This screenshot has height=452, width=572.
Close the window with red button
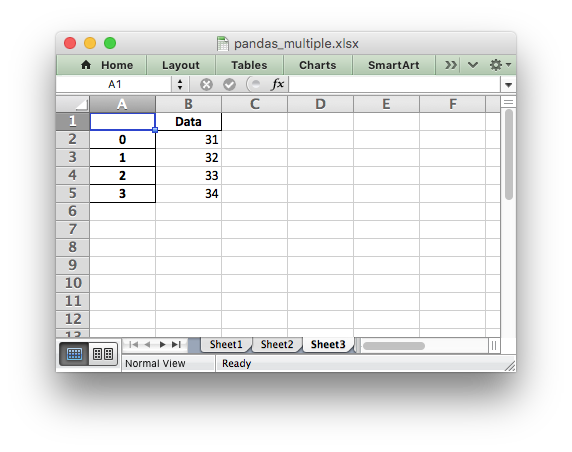pyautogui.click(x=70, y=43)
